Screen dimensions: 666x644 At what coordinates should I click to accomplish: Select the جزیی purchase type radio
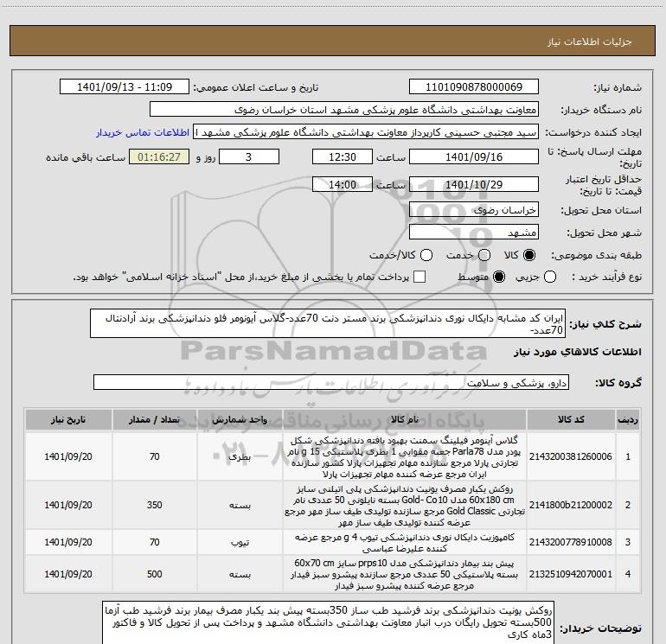[550, 277]
